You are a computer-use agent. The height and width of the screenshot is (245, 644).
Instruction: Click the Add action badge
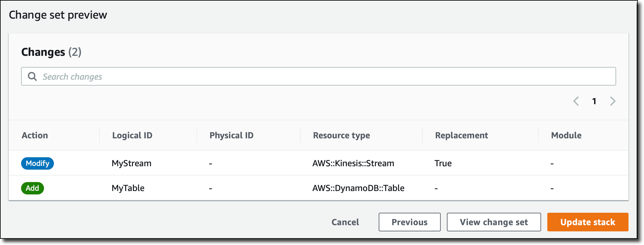point(33,188)
